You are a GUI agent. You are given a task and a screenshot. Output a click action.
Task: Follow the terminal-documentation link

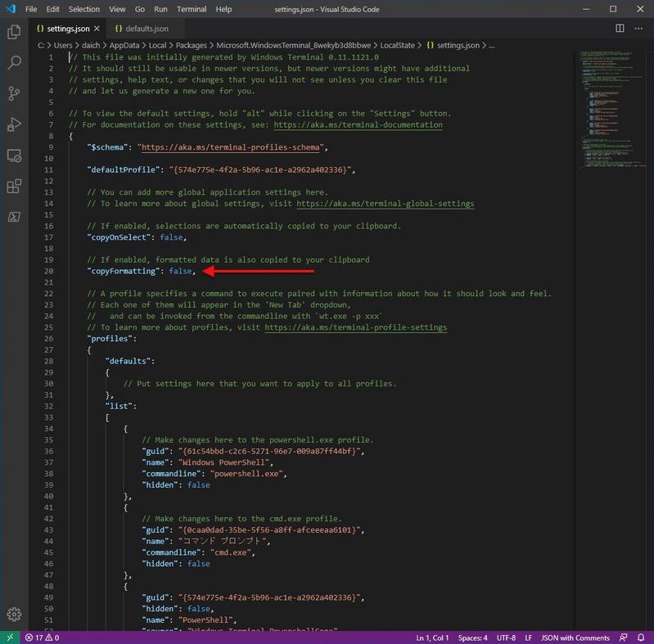pyautogui.click(x=358, y=124)
